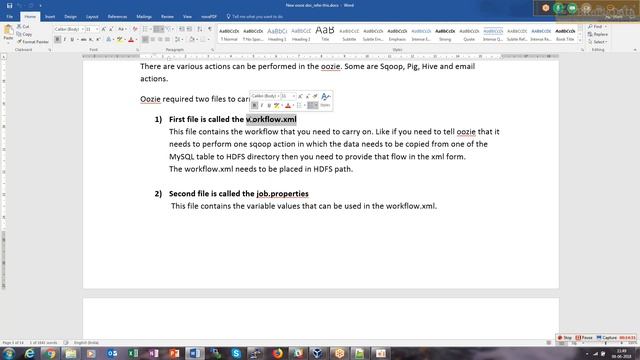
Task: Apply the Normal style
Action: (x=229, y=34)
